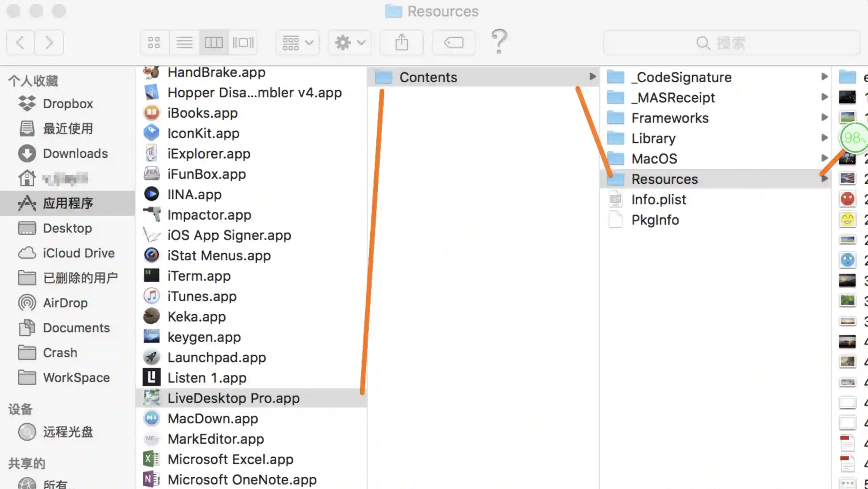Click the question mark toolbar icon
Screen dimensions: 868x489
click(x=499, y=41)
